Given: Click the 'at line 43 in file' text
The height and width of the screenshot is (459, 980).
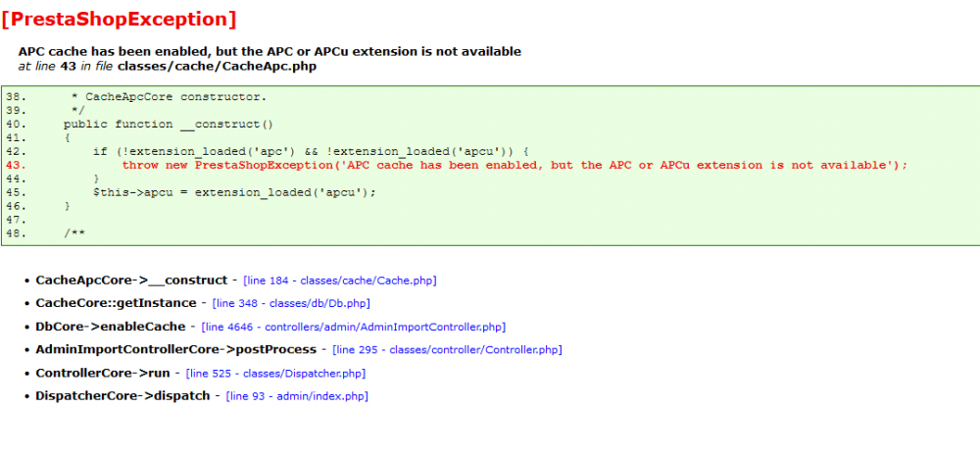Looking at the screenshot, I should tap(68, 67).
